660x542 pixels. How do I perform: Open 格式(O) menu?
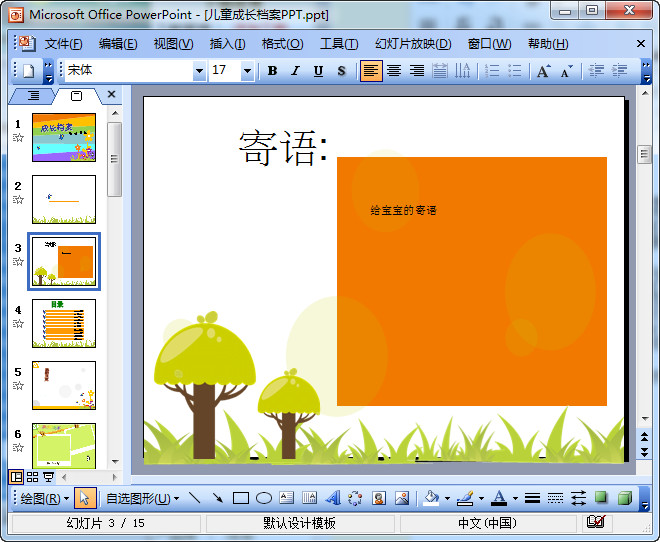coord(282,44)
